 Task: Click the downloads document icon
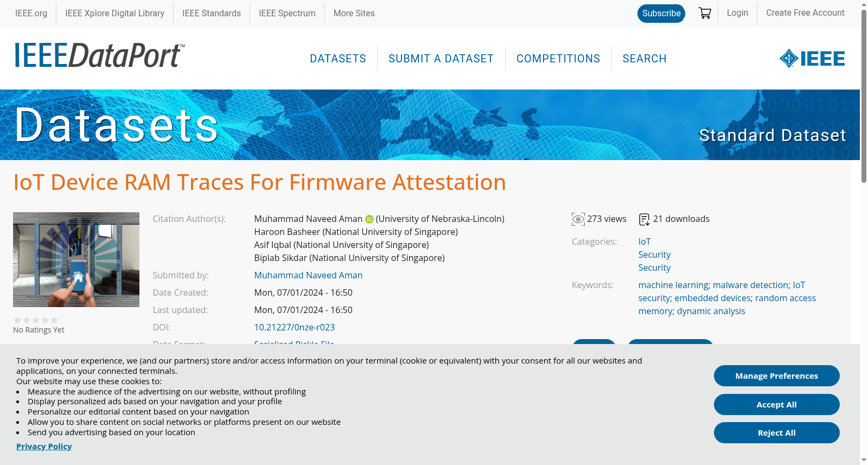(644, 219)
